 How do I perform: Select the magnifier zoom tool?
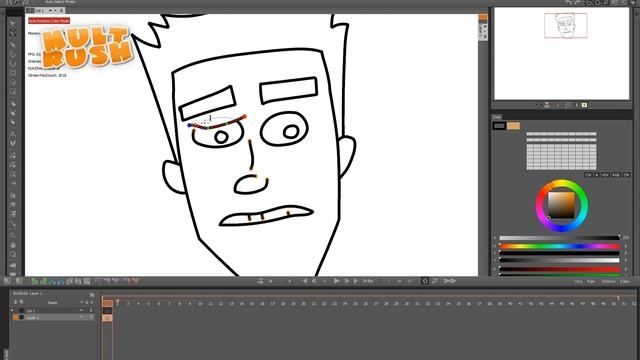(13, 235)
